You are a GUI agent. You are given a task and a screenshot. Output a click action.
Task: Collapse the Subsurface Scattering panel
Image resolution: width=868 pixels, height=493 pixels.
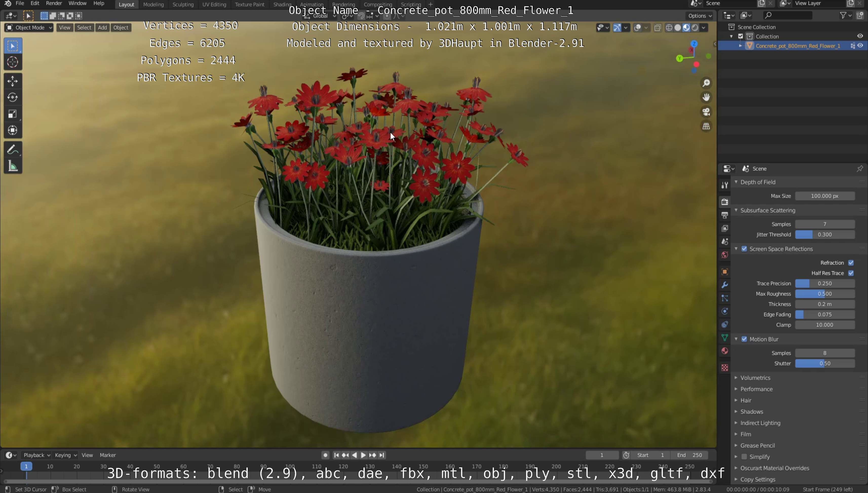[736, 210]
